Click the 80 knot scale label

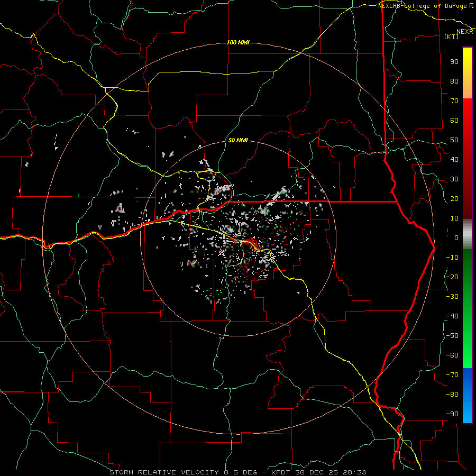click(x=454, y=81)
